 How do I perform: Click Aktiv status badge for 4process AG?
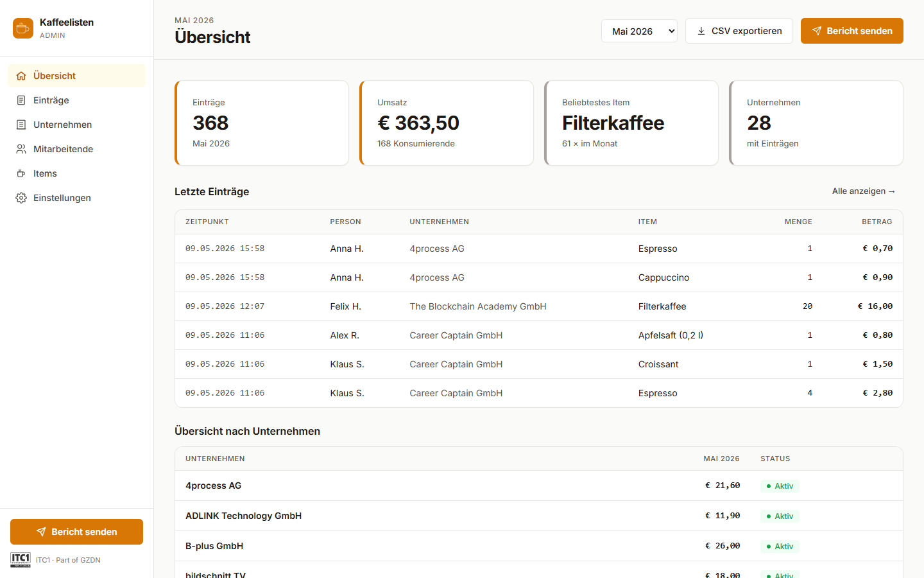(x=780, y=486)
